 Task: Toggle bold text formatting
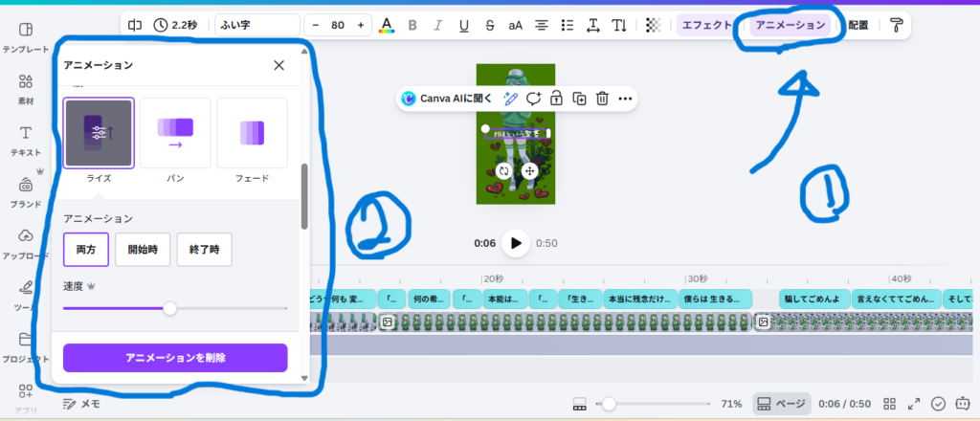(x=412, y=25)
